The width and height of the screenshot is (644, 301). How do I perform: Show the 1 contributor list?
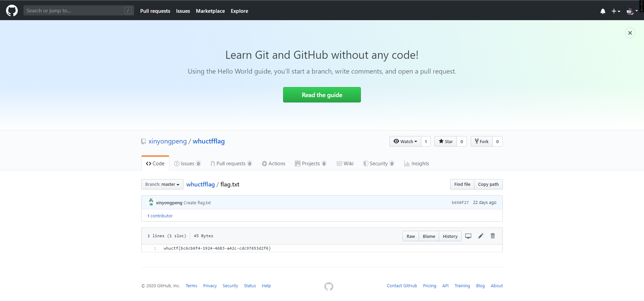tap(160, 216)
